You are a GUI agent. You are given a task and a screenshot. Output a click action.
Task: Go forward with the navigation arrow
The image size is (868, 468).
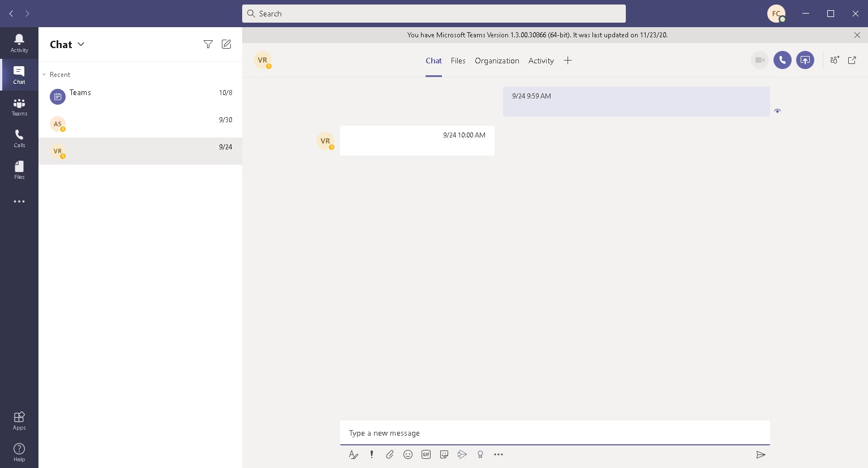(27, 14)
